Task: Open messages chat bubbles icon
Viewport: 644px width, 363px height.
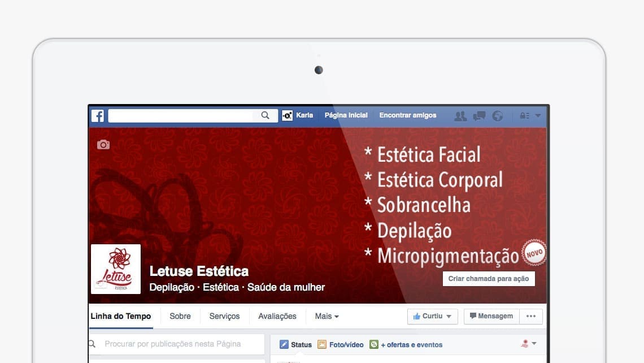Action: coord(479,116)
